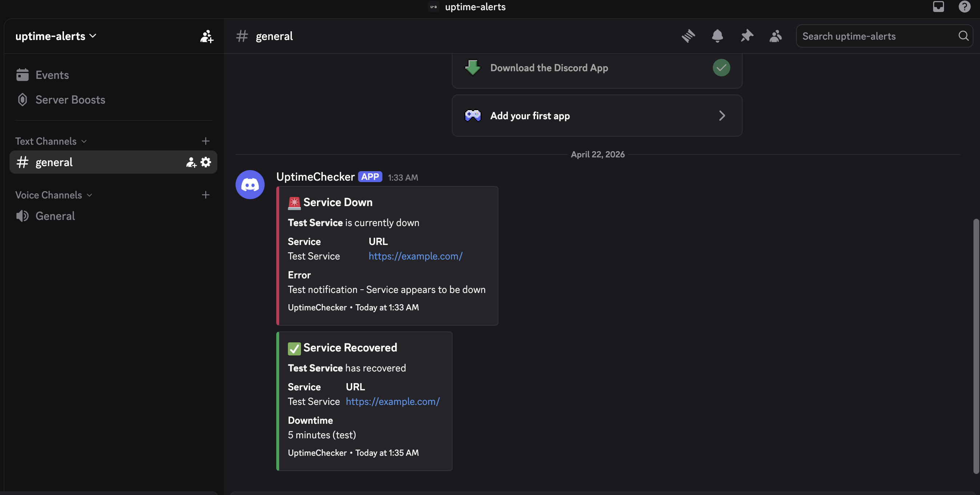Open the Server Boosts sidebar item
Image resolution: width=980 pixels, height=495 pixels.
tap(113, 100)
